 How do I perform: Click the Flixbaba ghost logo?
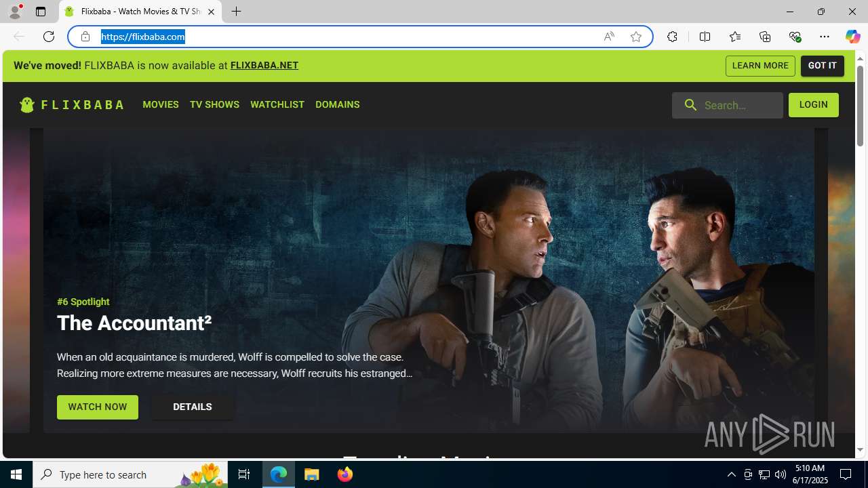coord(27,104)
